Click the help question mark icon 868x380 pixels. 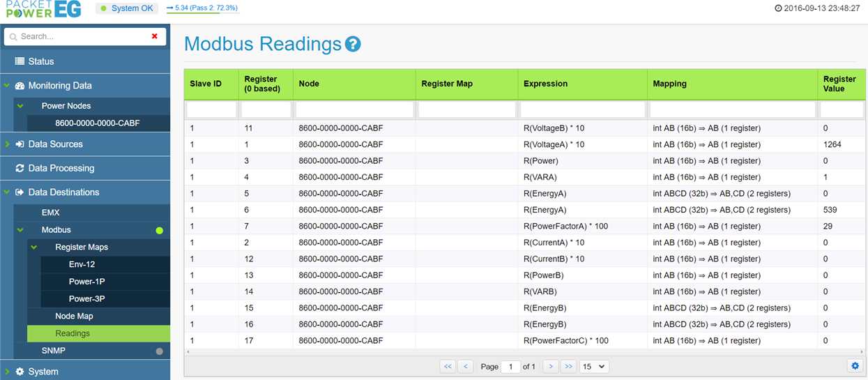(353, 45)
